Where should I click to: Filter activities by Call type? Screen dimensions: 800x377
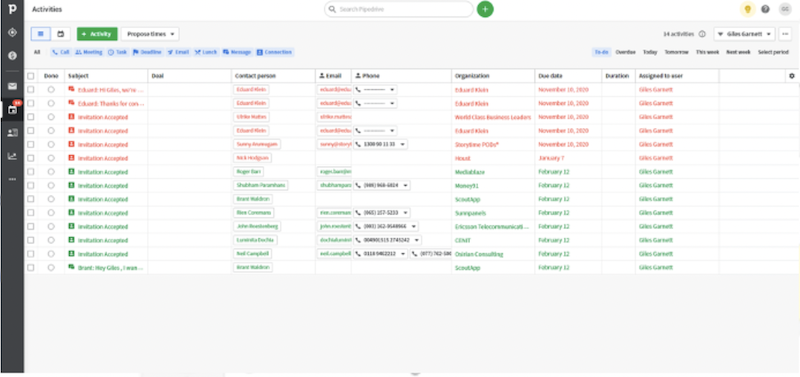[x=61, y=52]
